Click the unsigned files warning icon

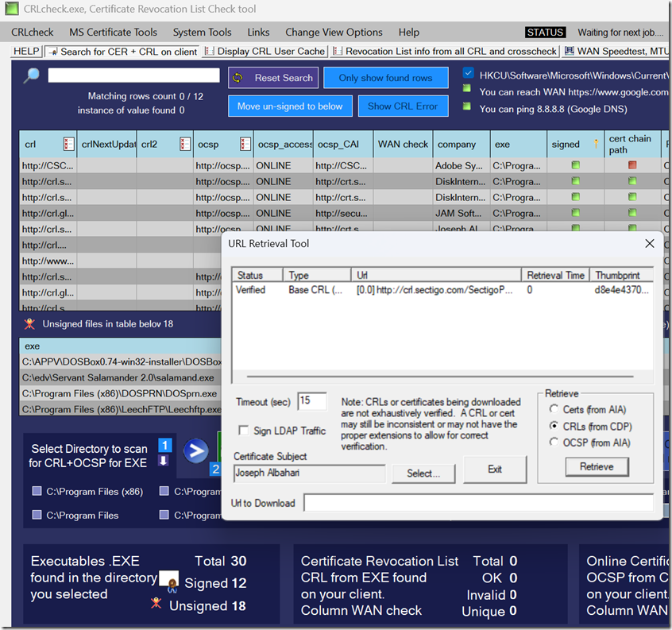click(x=29, y=323)
